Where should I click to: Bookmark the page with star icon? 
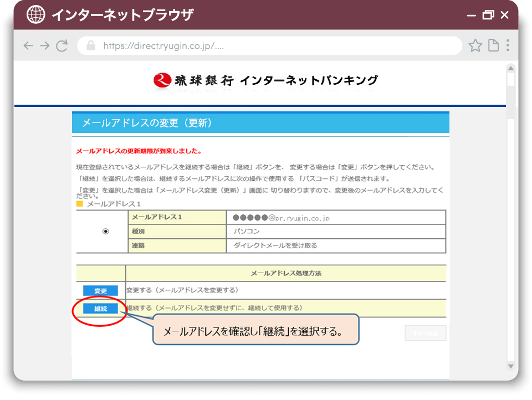(475, 45)
